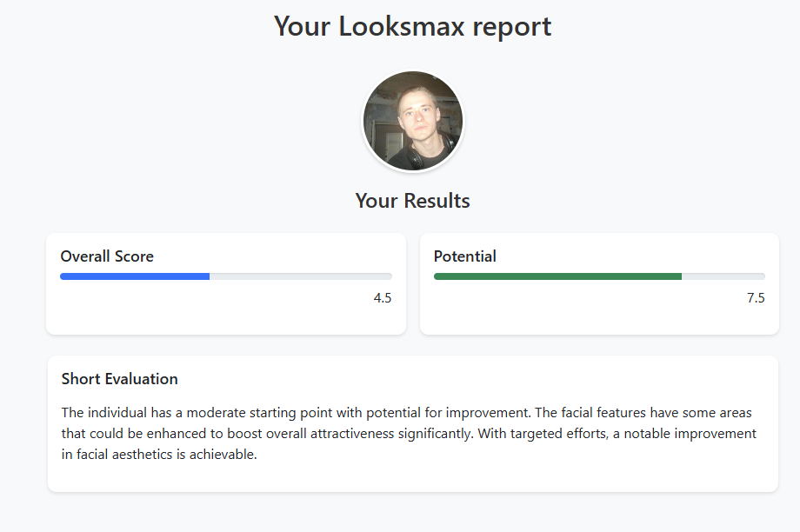
Task: Click the 'Your Results' heading
Action: click(413, 201)
